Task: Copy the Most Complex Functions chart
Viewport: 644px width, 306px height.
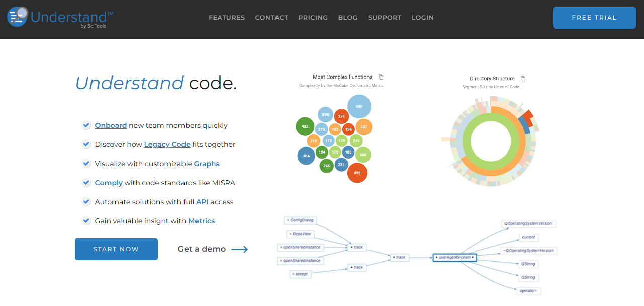Action: click(x=381, y=77)
